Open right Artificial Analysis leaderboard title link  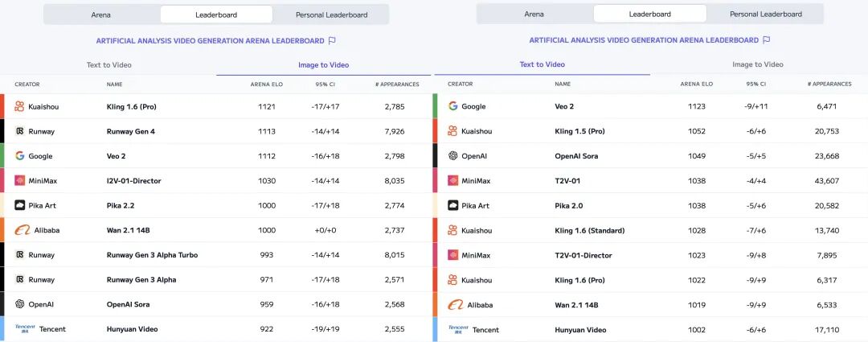644,40
